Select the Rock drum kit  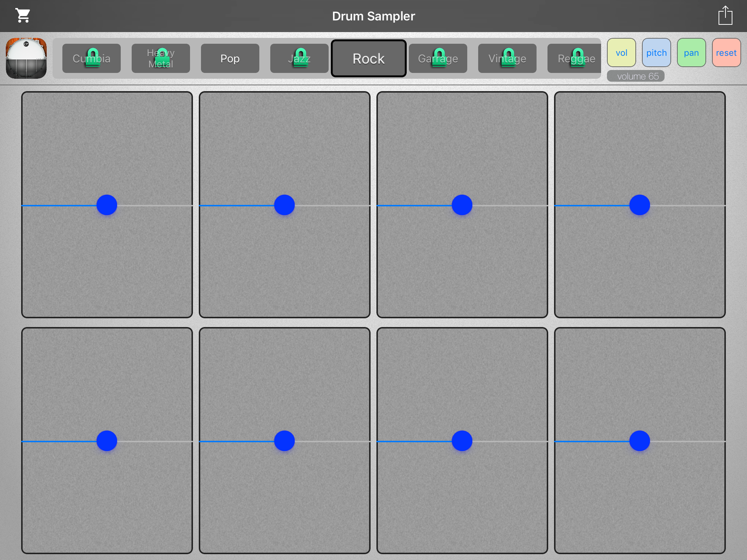point(368,58)
